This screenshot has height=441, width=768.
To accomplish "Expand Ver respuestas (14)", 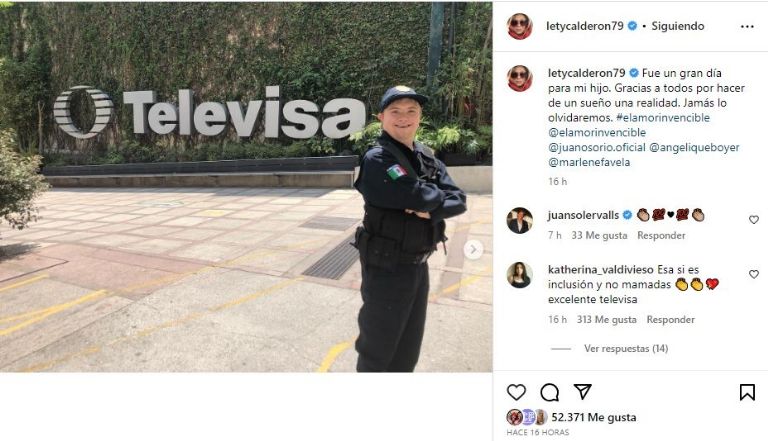I will tap(626, 348).
